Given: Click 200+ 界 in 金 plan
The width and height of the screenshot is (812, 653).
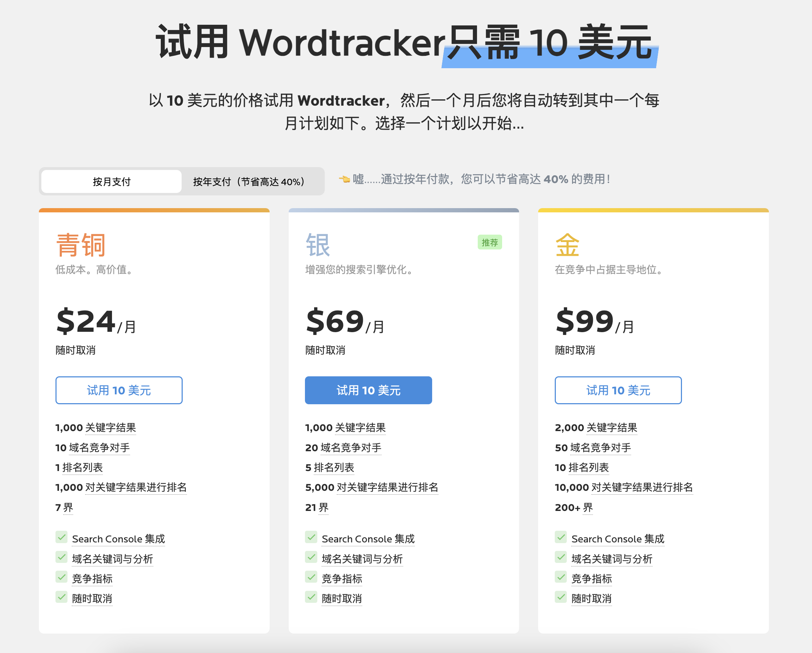Looking at the screenshot, I should (x=574, y=508).
